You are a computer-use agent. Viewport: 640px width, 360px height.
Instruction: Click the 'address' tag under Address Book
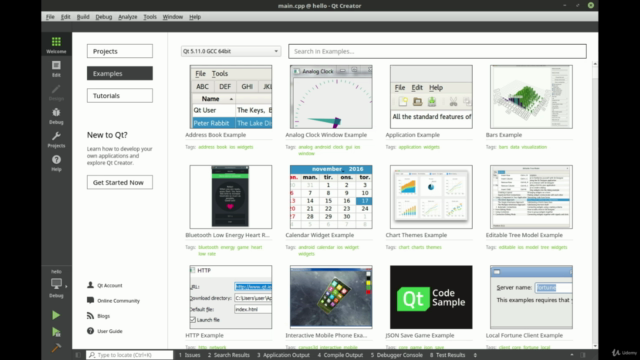206,147
